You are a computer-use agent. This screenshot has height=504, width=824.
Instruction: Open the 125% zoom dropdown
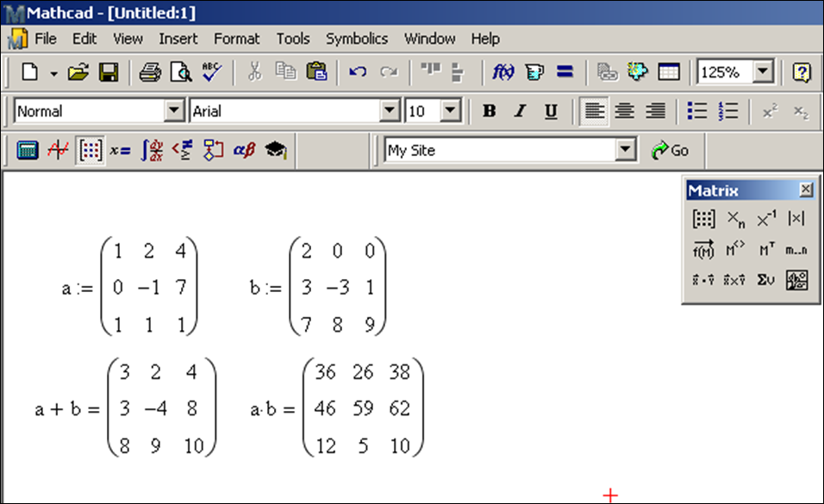pos(763,72)
